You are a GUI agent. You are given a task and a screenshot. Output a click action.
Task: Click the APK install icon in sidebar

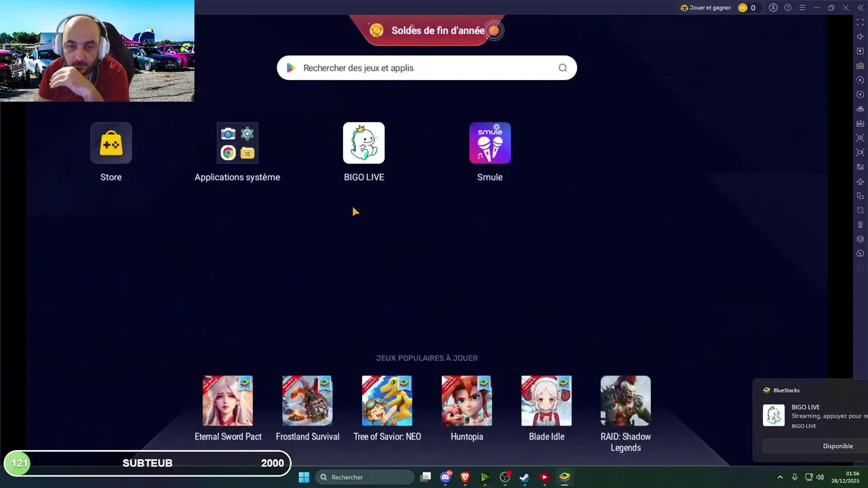coord(861,123)
